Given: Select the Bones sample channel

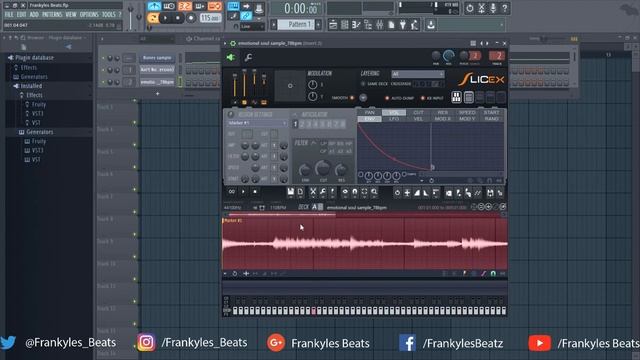Looking at the screenshot, I should click(x=157, y=58).
